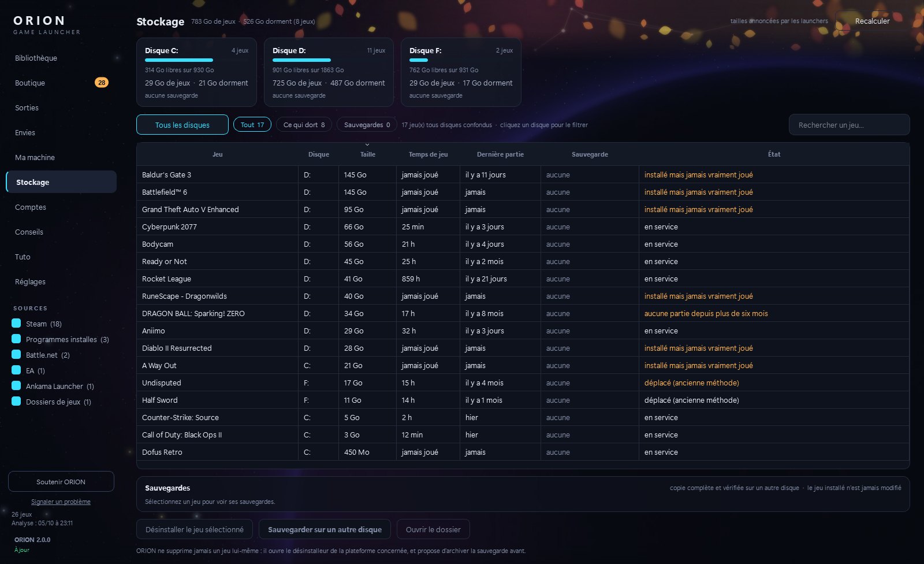Select the Sauvegardes 0 filter chip
The image size is (924, 564).
(x=367, y=125)
